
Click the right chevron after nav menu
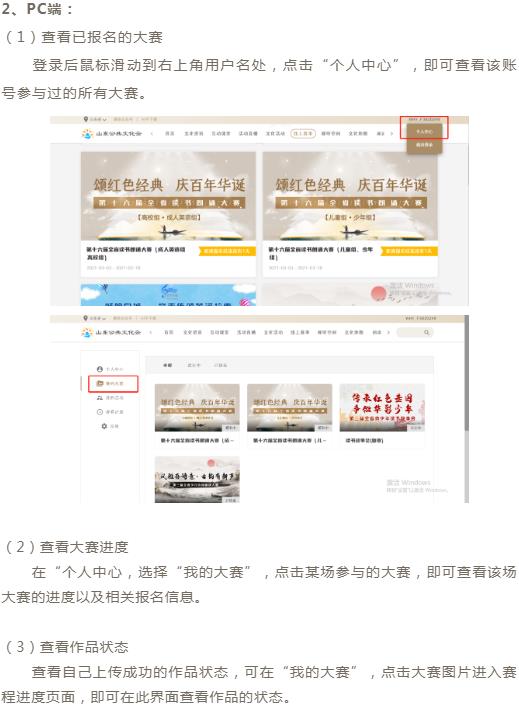point(392,134)
